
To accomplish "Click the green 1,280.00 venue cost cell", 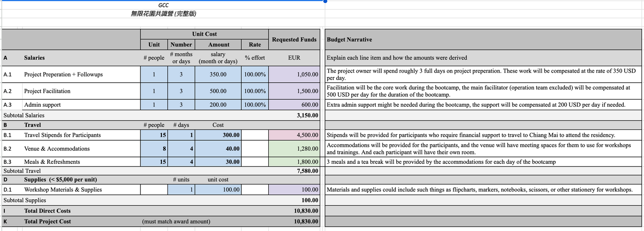I will [x=294, y=149].
